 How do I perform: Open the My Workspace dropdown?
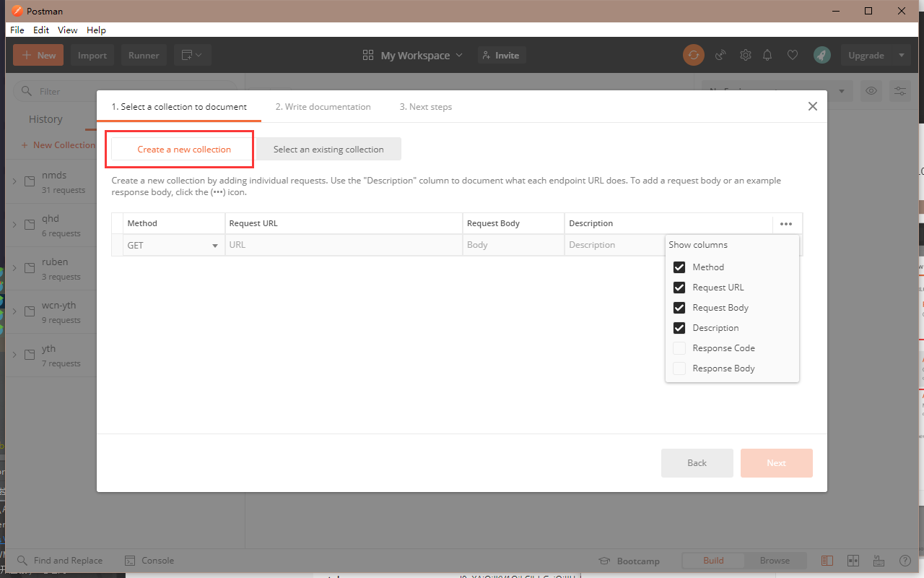point(413,56)
